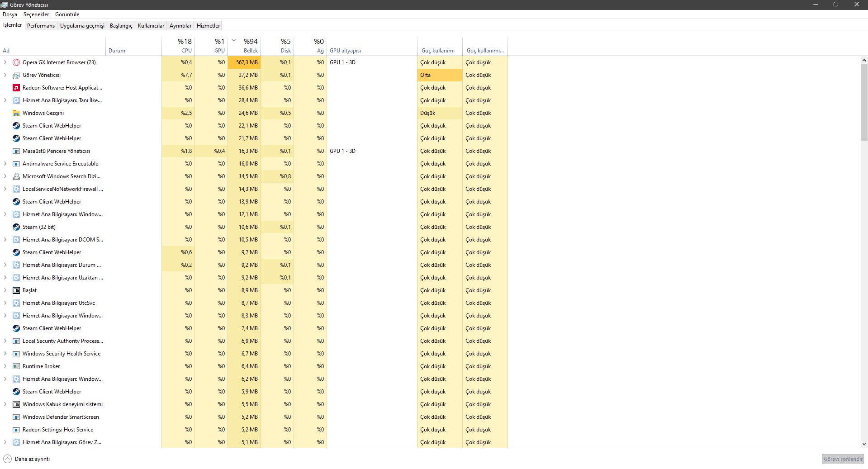868x469 pixels.
Task: Click the vertical scrollbar thumb
Action: click(864, 102)
